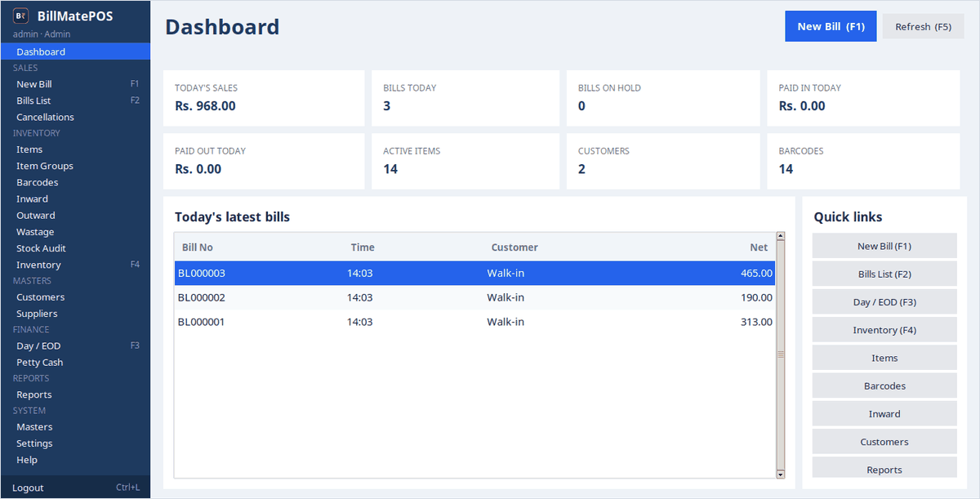Click the 313.00 net amount cell
The width and height of the screenshot is (980, 499).
click(756, 322)
